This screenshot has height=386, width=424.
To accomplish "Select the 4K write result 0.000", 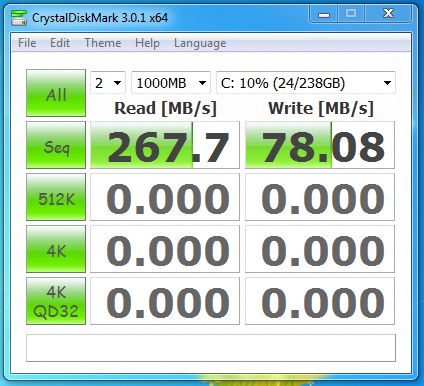I will pos(320,249).
